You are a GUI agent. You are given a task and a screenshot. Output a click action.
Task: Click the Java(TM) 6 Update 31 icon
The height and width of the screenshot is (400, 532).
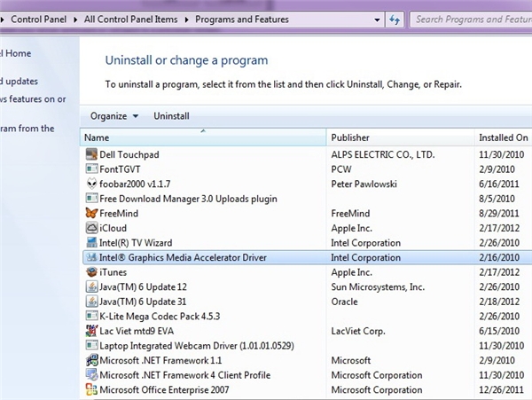[91, 302]
